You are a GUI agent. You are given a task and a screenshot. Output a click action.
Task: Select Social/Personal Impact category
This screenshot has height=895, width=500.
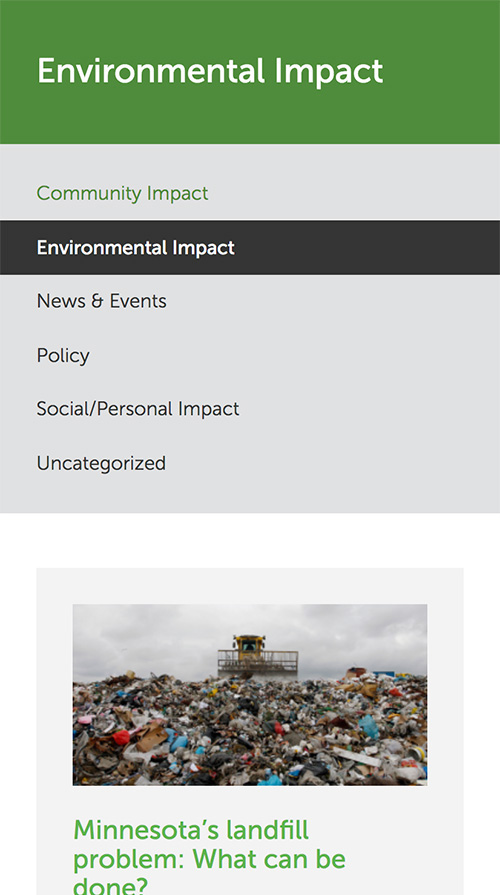pos(138,409)
